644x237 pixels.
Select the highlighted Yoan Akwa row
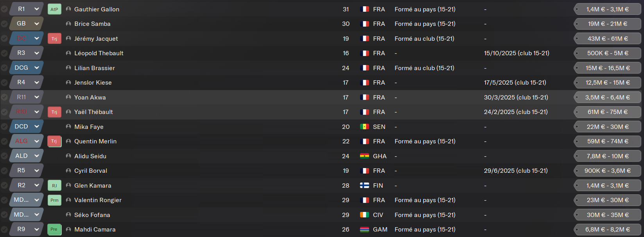(235, 98)
